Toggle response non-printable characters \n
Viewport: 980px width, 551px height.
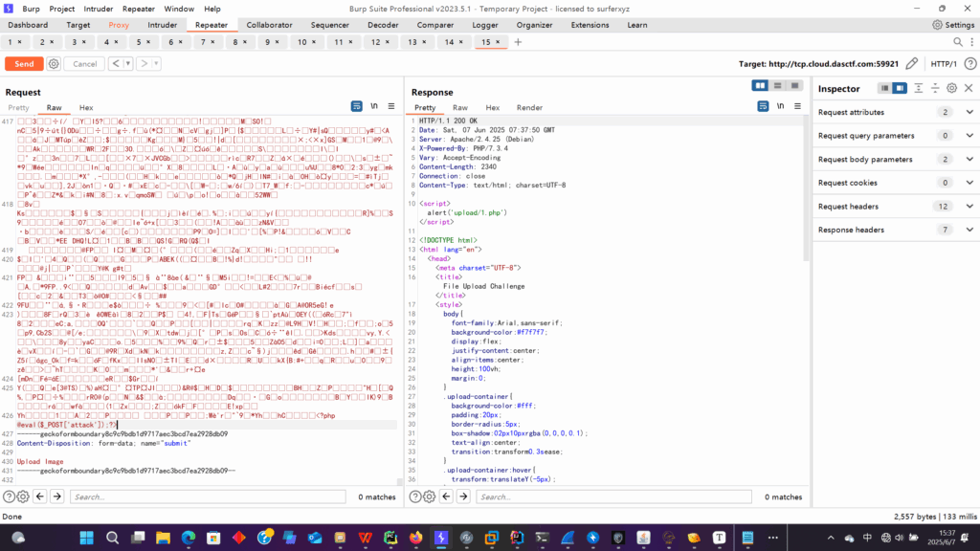click(780, 106)
